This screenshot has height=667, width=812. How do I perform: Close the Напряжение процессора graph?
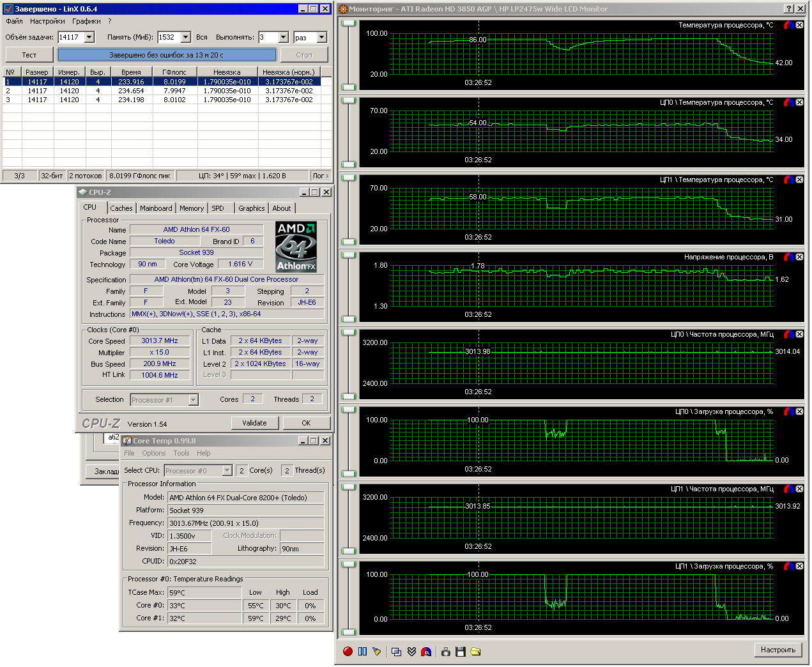tap(799, 257)
